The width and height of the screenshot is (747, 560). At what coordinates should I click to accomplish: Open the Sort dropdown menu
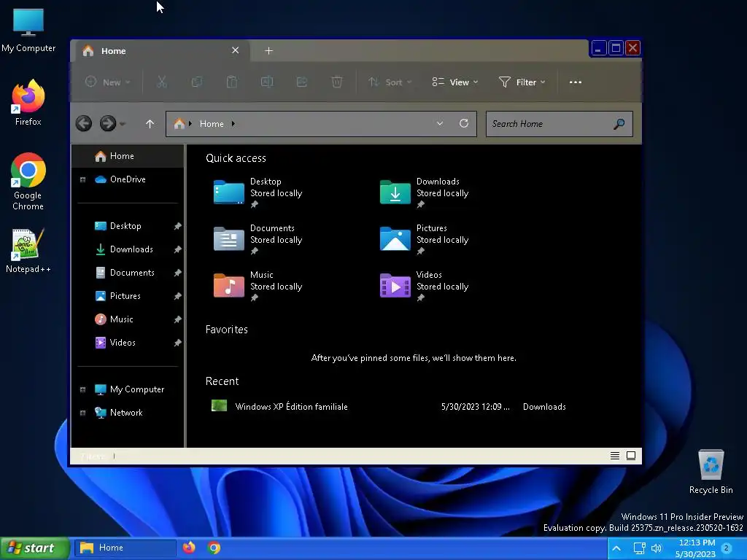coord(390,82)
